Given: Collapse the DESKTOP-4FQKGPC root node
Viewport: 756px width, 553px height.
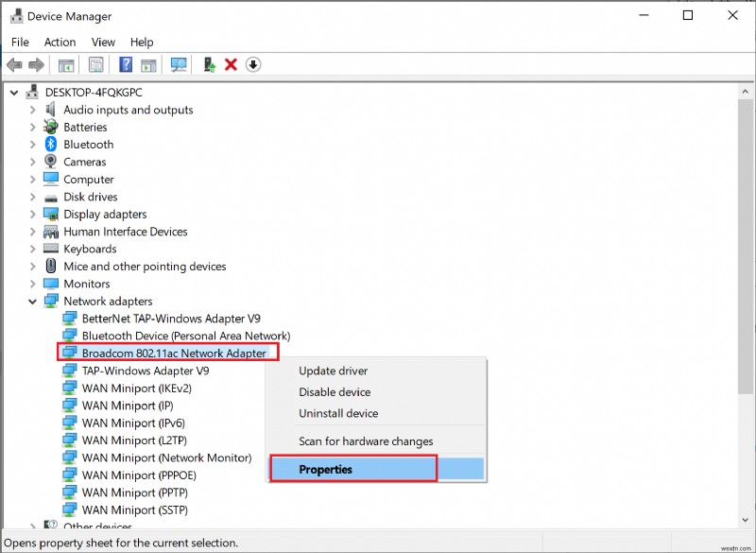Looking at the screenshot, I should (x=14, y=92).
